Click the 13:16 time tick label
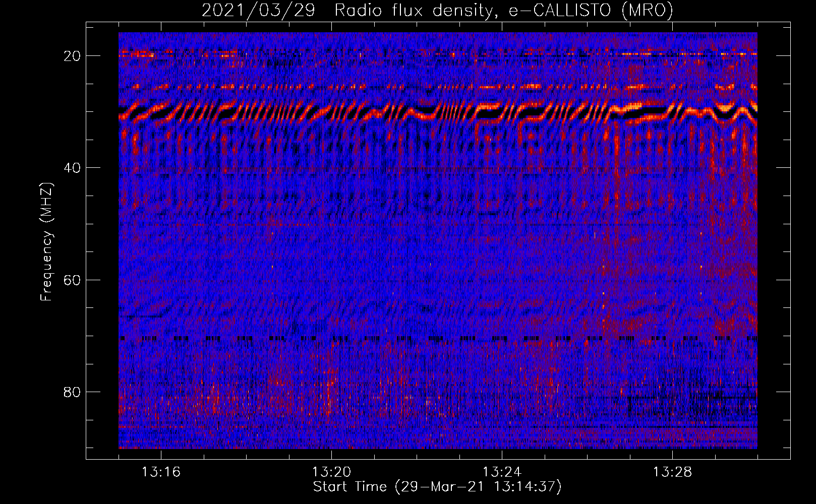The height and width of the screenshot is (504, 816). [x=161, y=472]
